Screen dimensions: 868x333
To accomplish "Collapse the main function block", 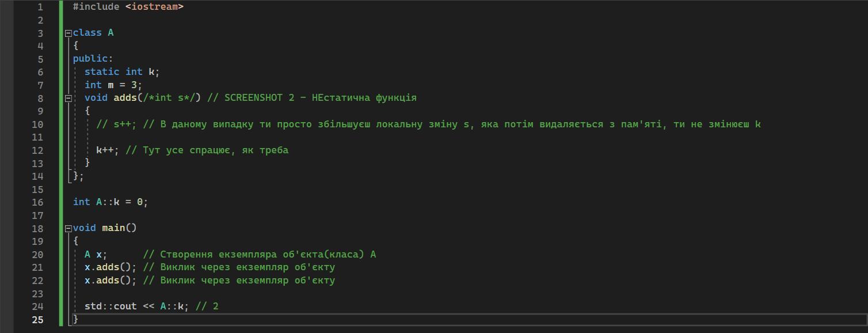I will (x=68, y=228).
